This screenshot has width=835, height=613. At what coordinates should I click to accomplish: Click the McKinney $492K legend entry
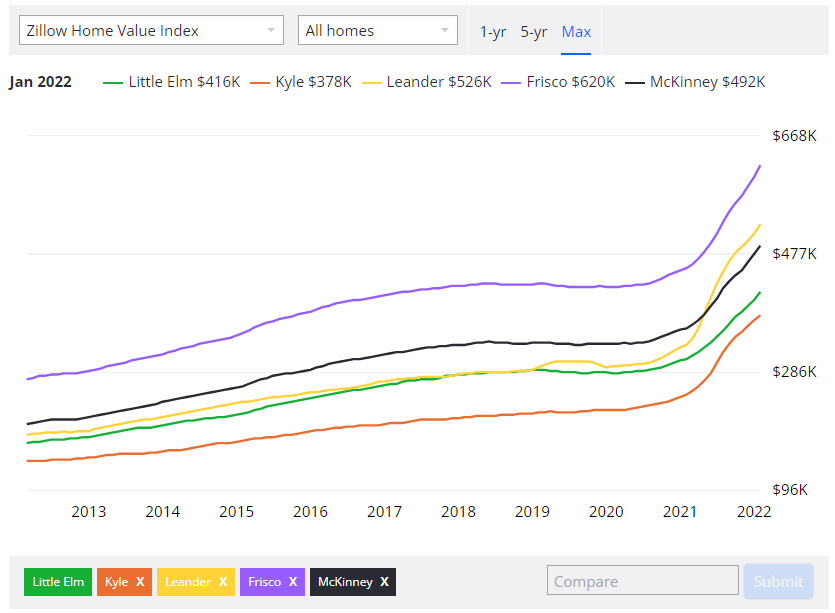pyautogui.click(x=695, y=82)
